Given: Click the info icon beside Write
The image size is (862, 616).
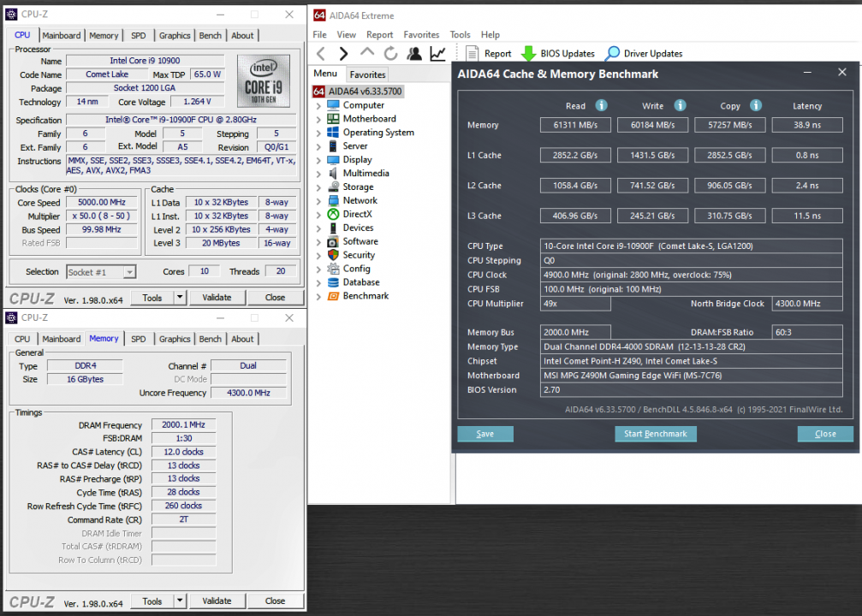Looking at the screenshot, I should click(x=680, y=105).
